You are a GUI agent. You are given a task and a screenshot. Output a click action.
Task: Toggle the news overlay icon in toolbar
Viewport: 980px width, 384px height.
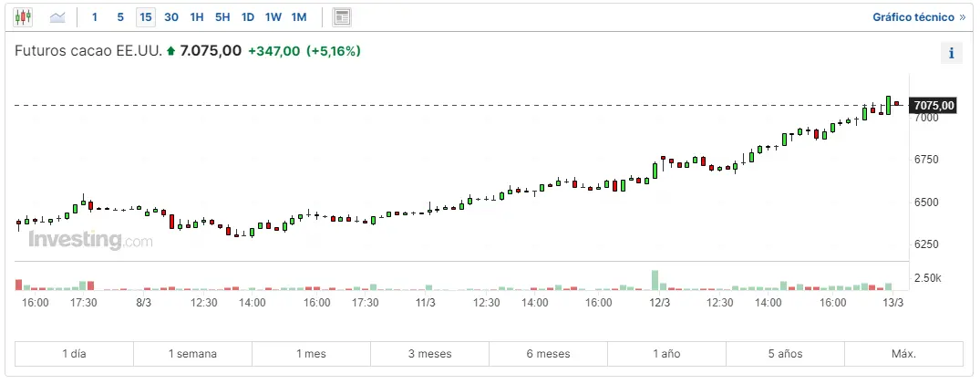[342, 16]
